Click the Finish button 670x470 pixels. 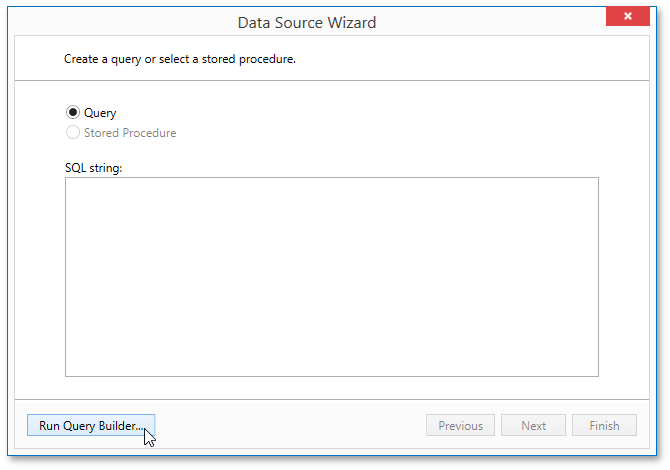pos(604,426)
